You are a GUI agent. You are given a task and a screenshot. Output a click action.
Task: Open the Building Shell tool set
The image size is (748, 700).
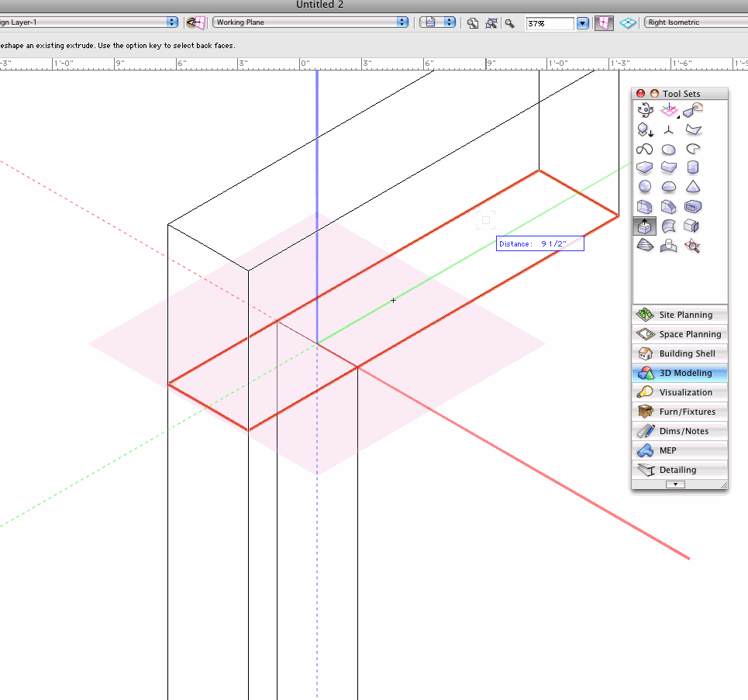click(680, 353)
